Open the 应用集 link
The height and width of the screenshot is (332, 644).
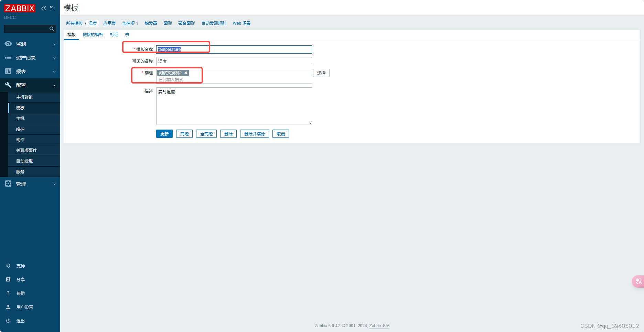click(109, 23)
